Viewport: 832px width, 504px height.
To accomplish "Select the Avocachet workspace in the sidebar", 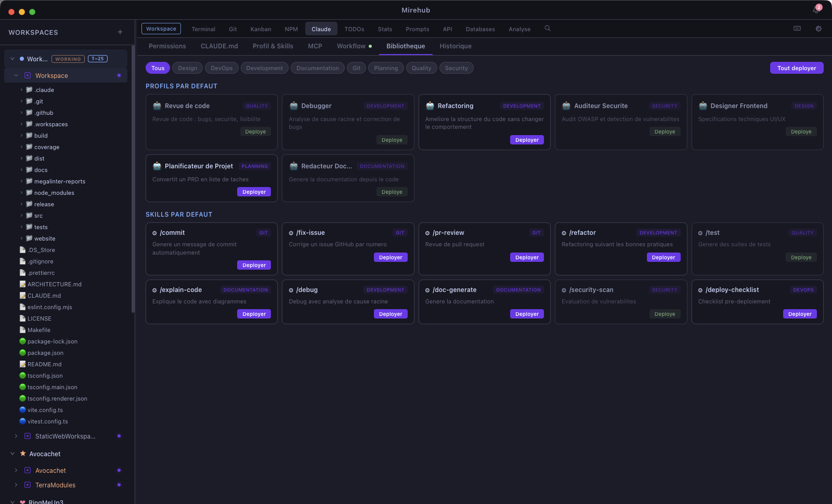I will (50, 470).
